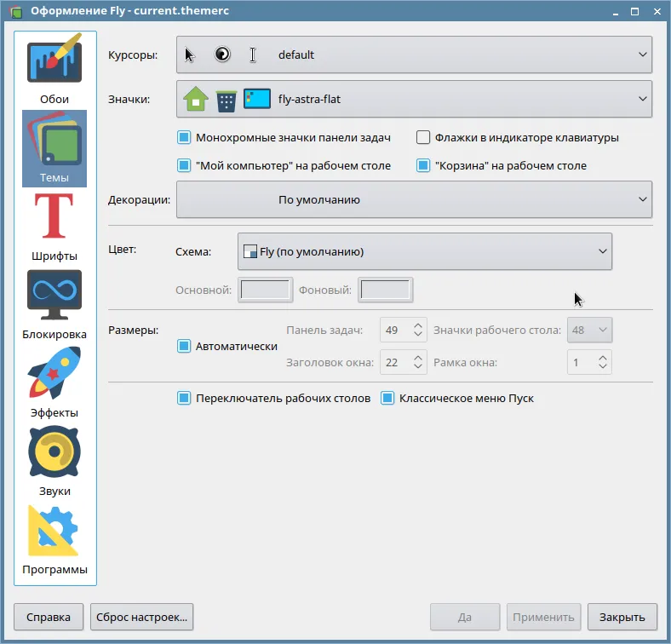The width and height of the screenshot is (671, 644).
Task: Click the Fly color scheme preview icon
Action: (x=249, y=251)
